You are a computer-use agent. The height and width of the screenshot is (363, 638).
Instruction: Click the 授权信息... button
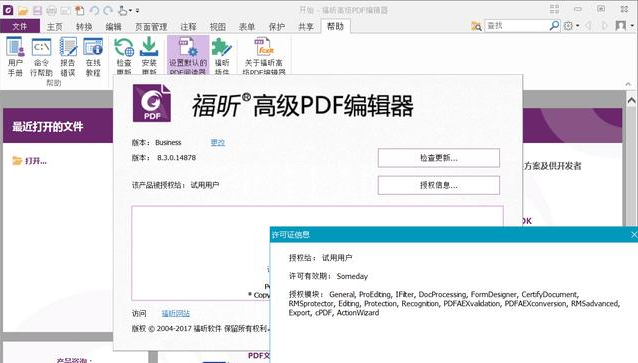point(439,185)
